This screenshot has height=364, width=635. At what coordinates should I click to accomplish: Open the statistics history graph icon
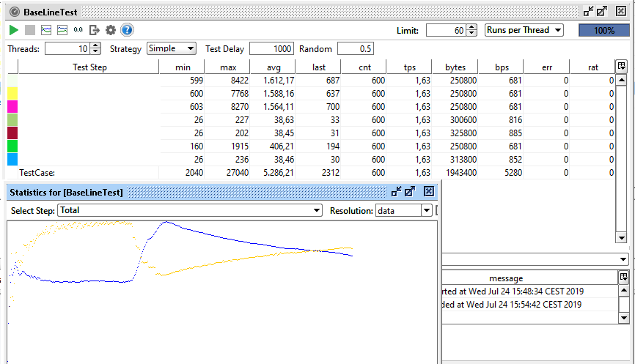click(62, 30)
